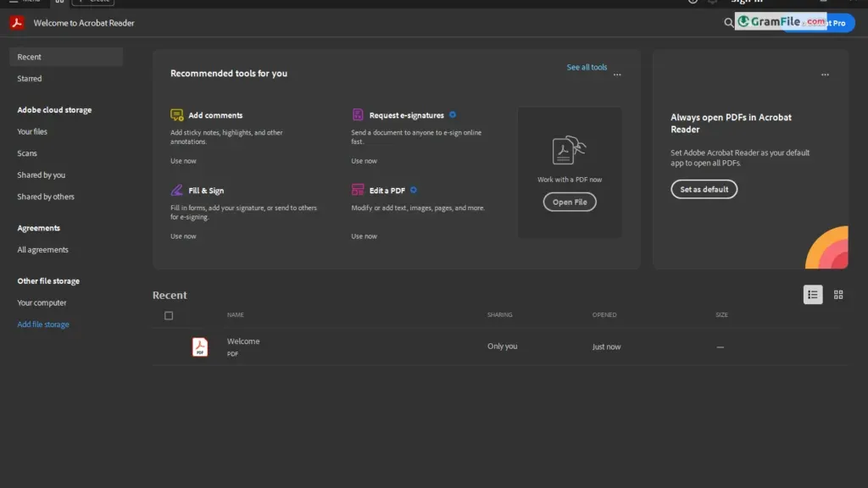Viewport: 868px width, 488px height.
Task: Sort by the OPENED column header
Action: point(604,315)
